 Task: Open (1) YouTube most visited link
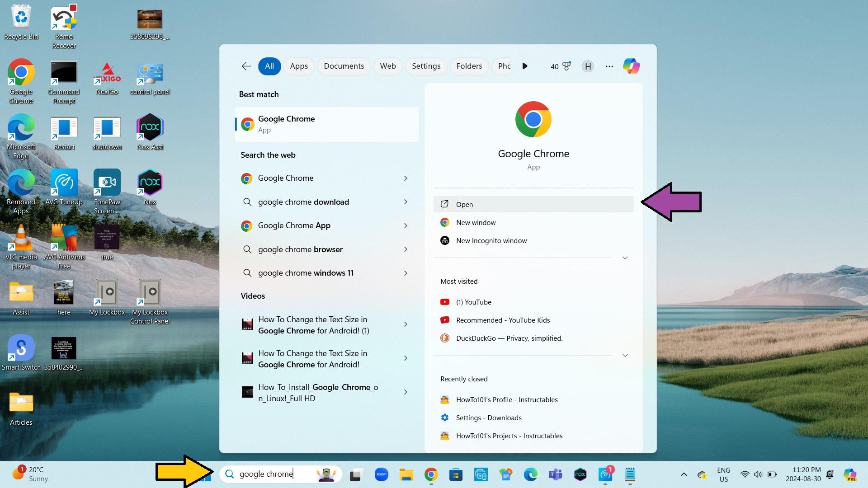(533, 302)
